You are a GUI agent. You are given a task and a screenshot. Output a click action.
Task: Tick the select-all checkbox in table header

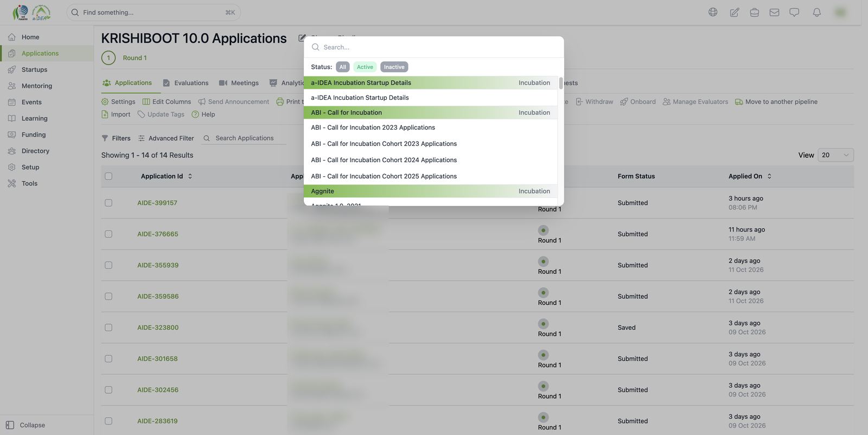(x=108, y=176)
